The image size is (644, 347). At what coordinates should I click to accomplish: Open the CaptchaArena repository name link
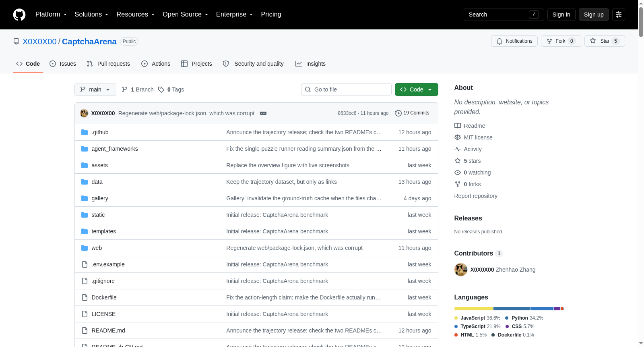89,42
